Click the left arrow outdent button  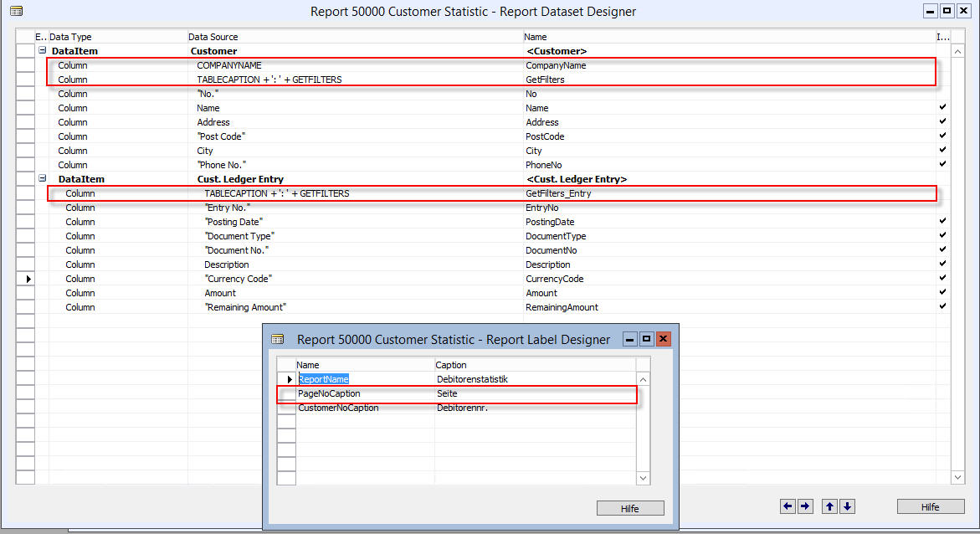coord(788,506)
